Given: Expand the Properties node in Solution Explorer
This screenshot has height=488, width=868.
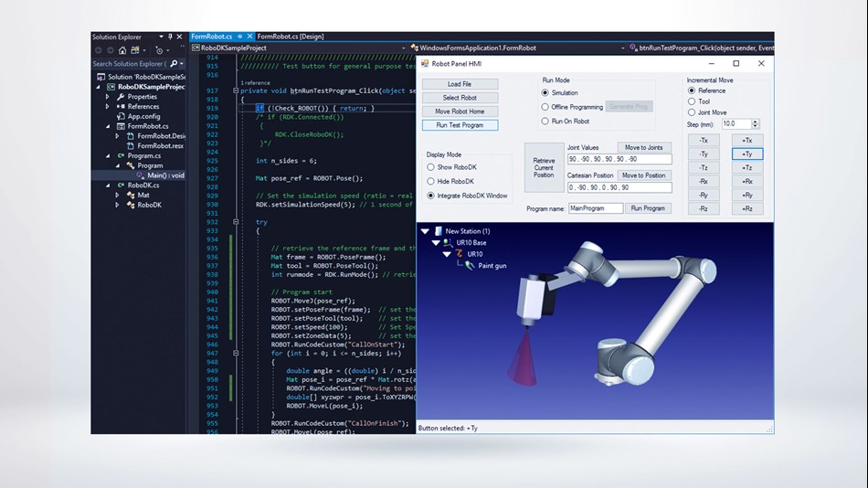Looking at the screenshot, I should click(108, 96).
